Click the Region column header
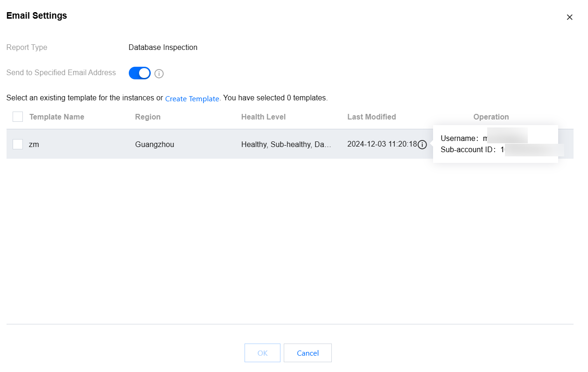This screenshot has width=588, height=372. point(148,117)
